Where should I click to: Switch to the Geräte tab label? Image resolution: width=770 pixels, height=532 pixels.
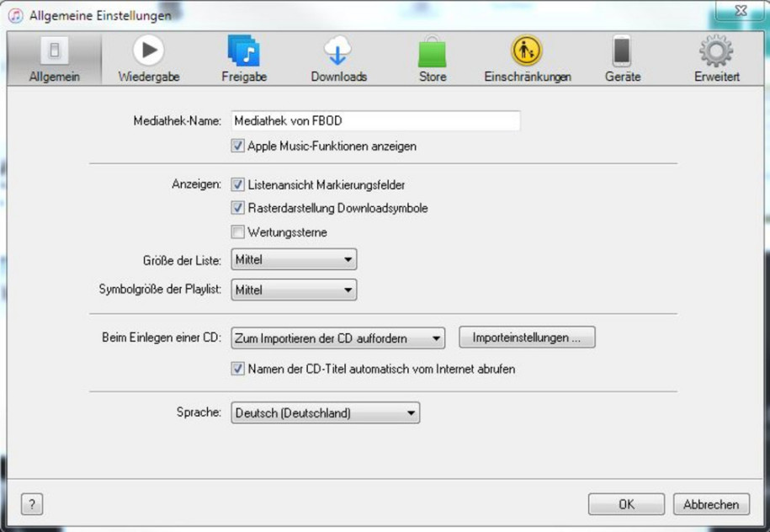[x=623, y=77]
